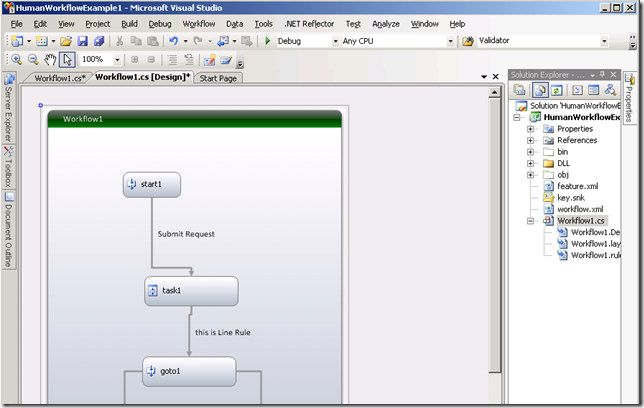
Task: Click the Save All icon
Action: coord(99,41)
